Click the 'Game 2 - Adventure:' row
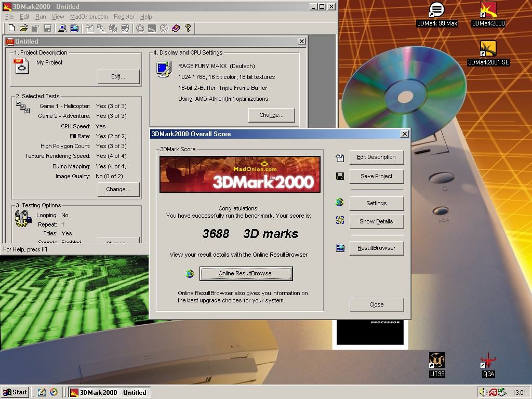 pos(82,116)
